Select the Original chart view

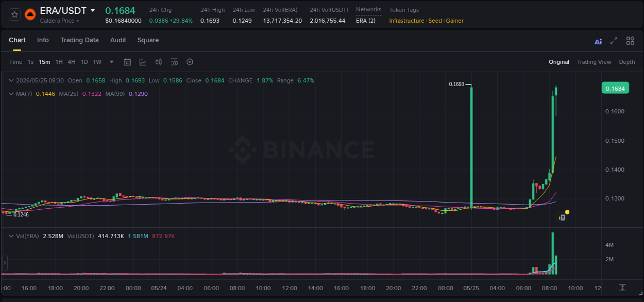(x=559, y=62)
